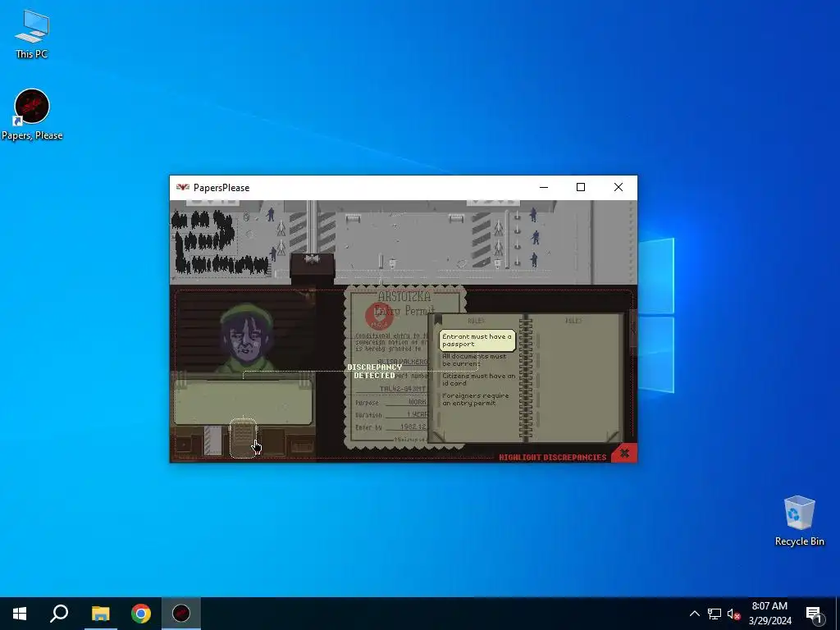
Task: Open This PC desktop icon
Action: 32,34
